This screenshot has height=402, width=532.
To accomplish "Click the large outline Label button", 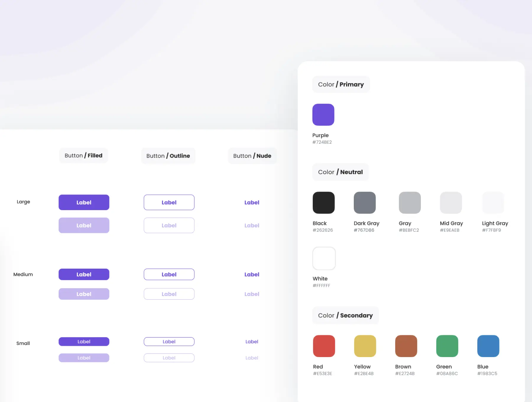I will [x=169, y=202].
